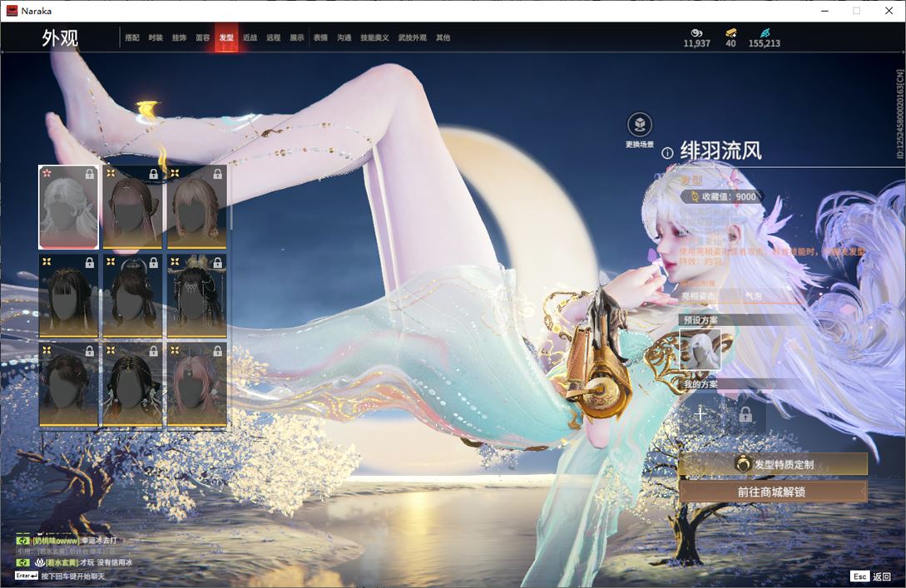This screenshot has width=906, height=588.
Task: Click the 预设方案 section label
Action: tap(701, 320)
